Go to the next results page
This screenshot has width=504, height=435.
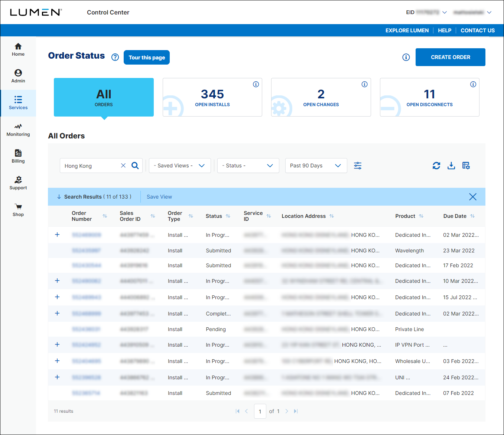pos(287,411)
